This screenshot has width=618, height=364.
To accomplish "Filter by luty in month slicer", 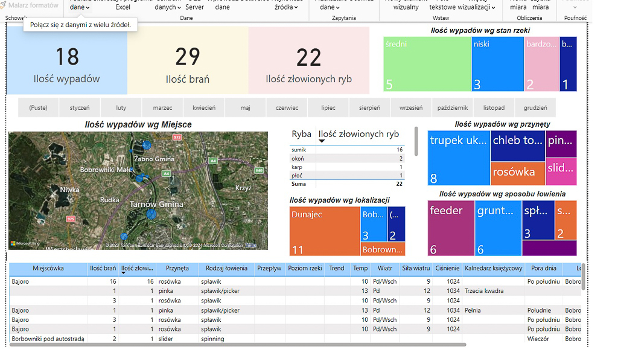I will click(121, 107).
